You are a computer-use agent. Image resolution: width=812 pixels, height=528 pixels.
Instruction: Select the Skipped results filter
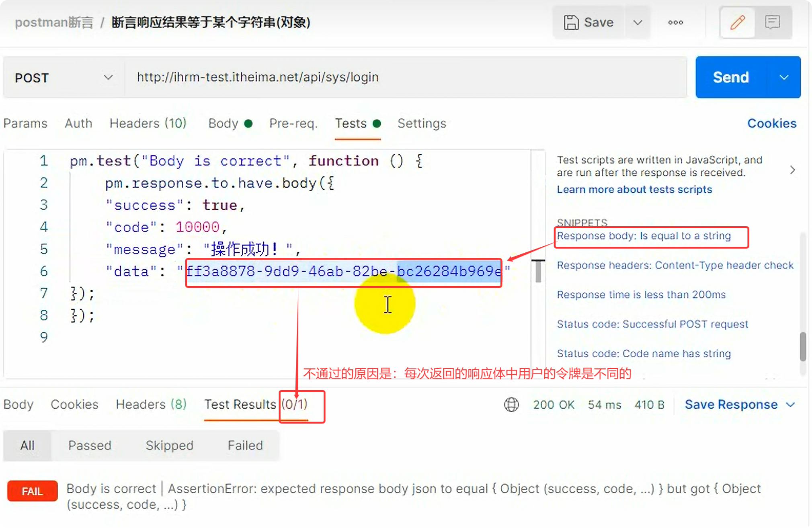[169, 446]
